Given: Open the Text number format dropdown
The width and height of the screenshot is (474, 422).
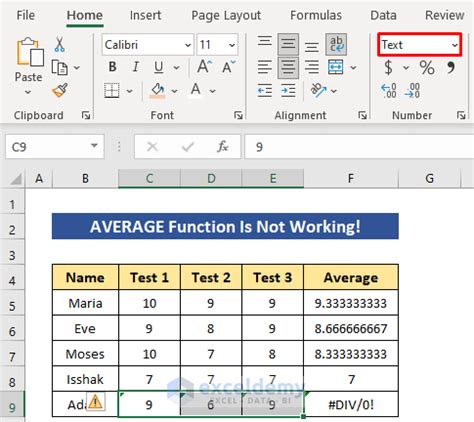Looking at the screenshot, I should click(x=420, y=44).
